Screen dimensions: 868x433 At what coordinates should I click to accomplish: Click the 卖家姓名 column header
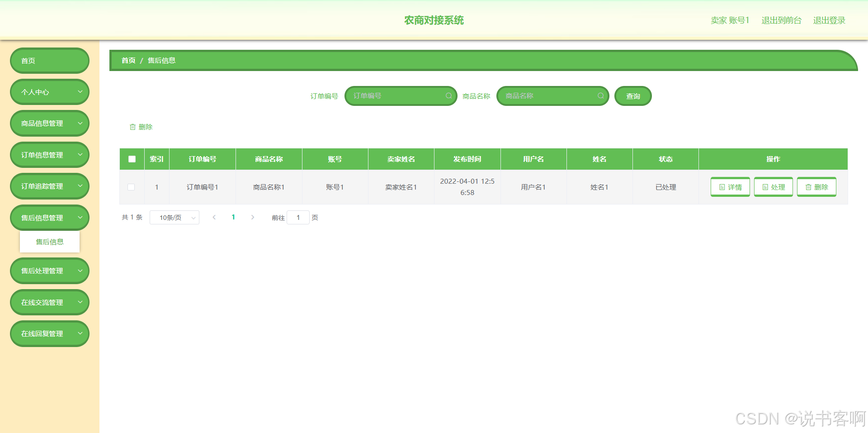[401, 159]
